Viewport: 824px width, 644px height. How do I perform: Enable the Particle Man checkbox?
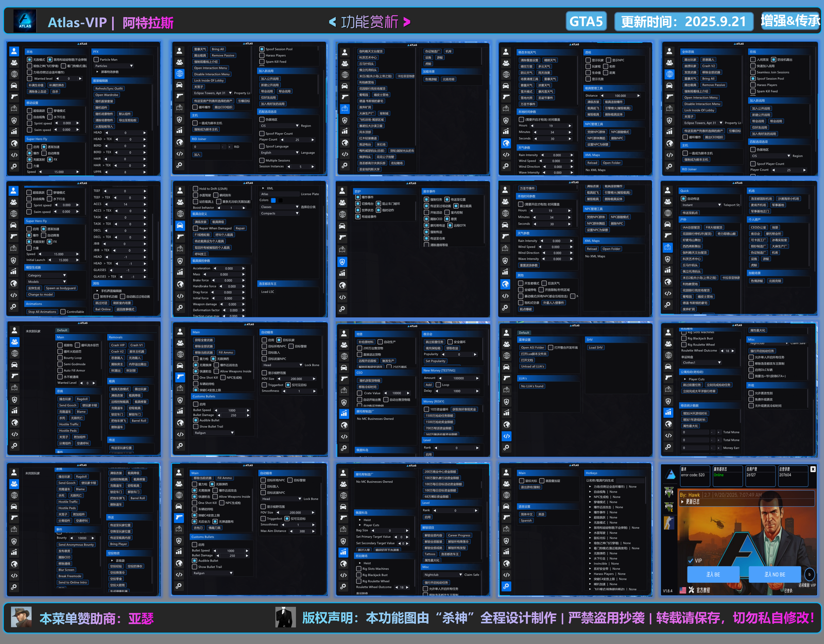click(96, 59)
